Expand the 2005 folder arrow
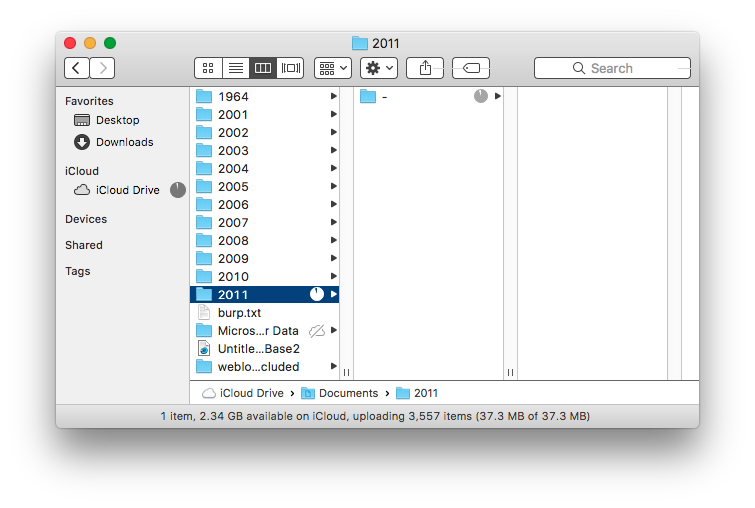This screenshot has height=508, width=755. tap(333, 186)
